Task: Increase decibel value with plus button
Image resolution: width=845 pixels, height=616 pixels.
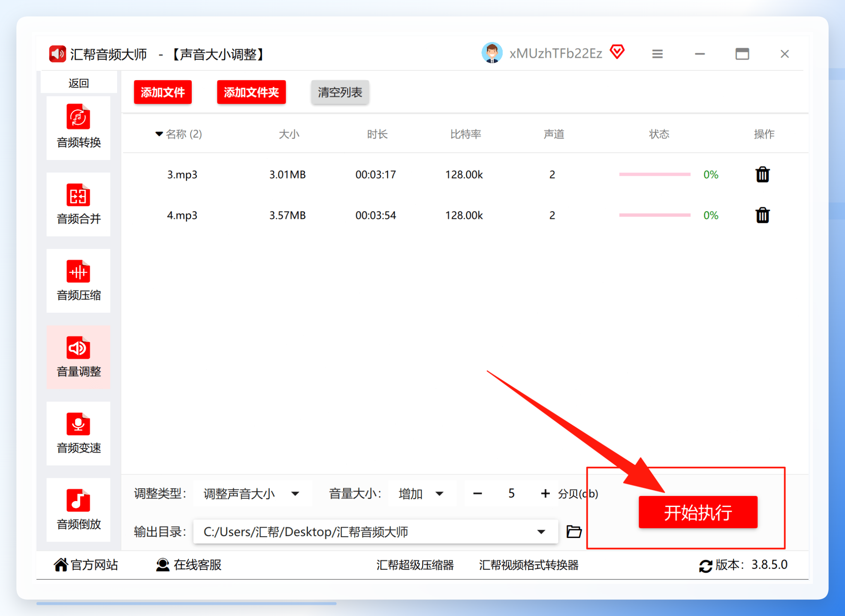Action: point(545,494)
